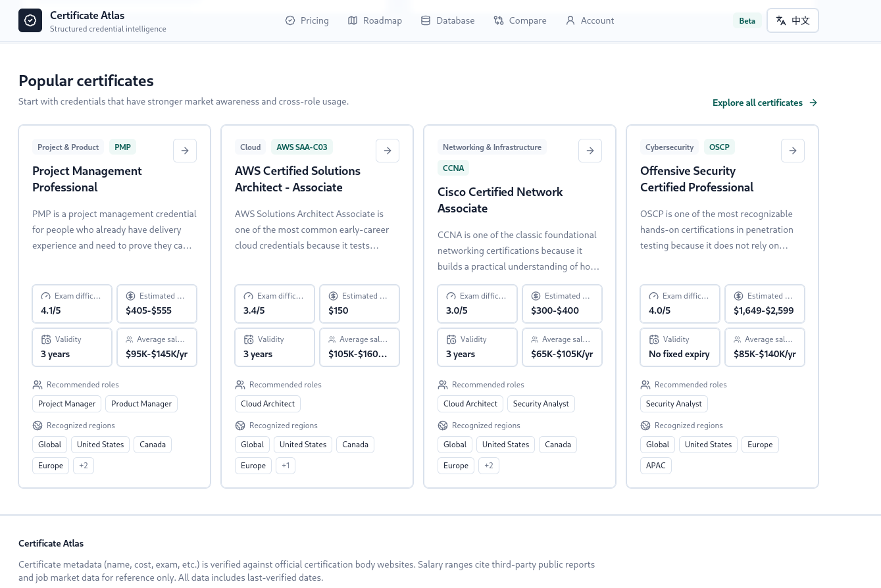Expand the +1 regions on AWS card
This screenshot has width=881, height=588.
point(286,466)
